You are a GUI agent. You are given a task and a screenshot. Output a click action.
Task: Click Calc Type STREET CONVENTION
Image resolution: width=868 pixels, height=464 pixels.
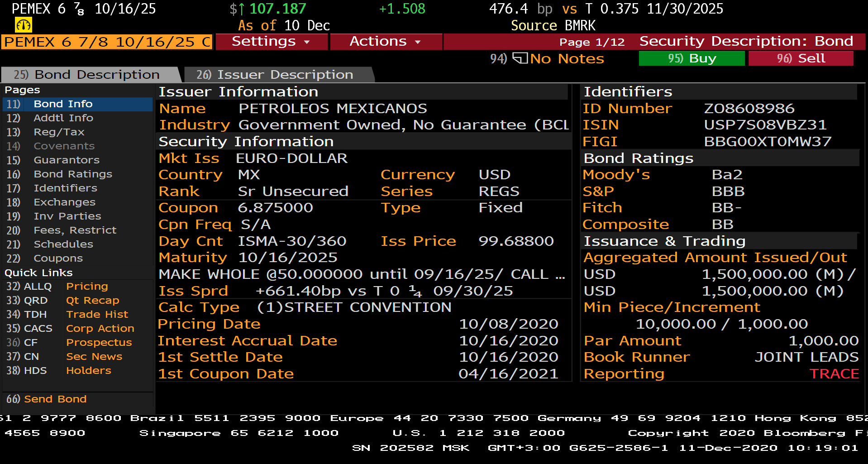coord(354,307)
